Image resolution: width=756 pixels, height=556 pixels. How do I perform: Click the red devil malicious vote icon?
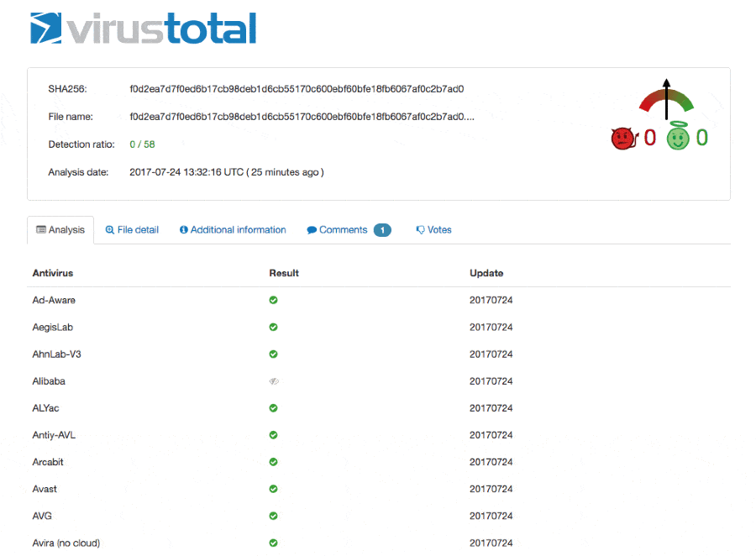coord(624,139)
